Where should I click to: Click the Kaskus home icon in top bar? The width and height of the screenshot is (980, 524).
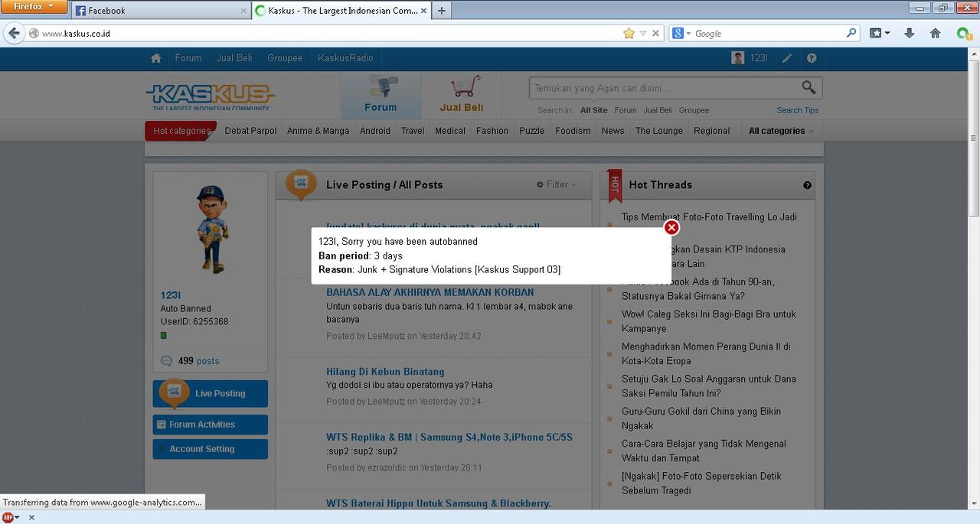click(156, 58)
